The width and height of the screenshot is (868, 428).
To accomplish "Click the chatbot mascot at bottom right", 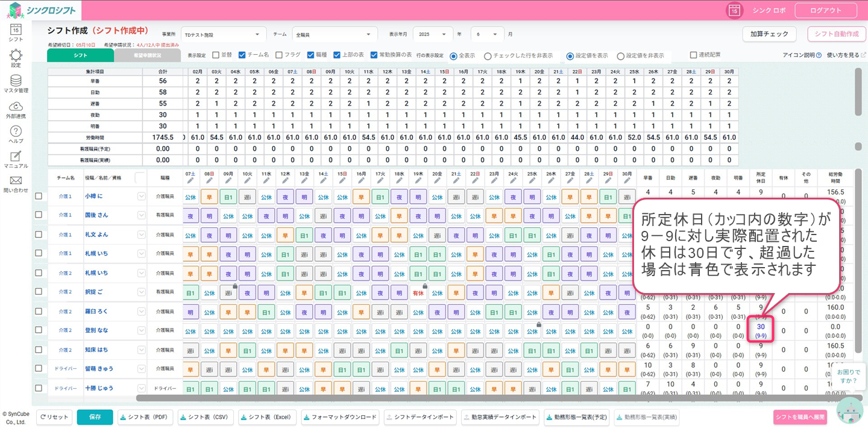I will tap(851, 412).
